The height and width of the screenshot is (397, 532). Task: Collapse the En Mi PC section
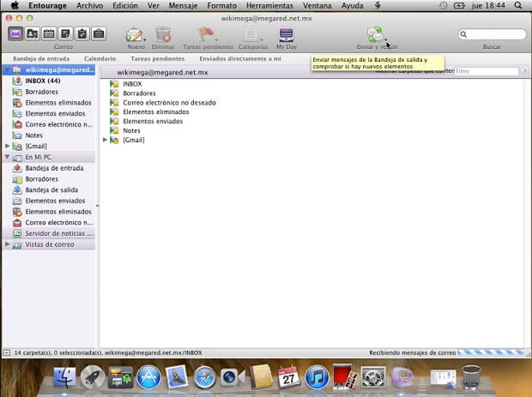pyautogui.click(x=7, y=157)
